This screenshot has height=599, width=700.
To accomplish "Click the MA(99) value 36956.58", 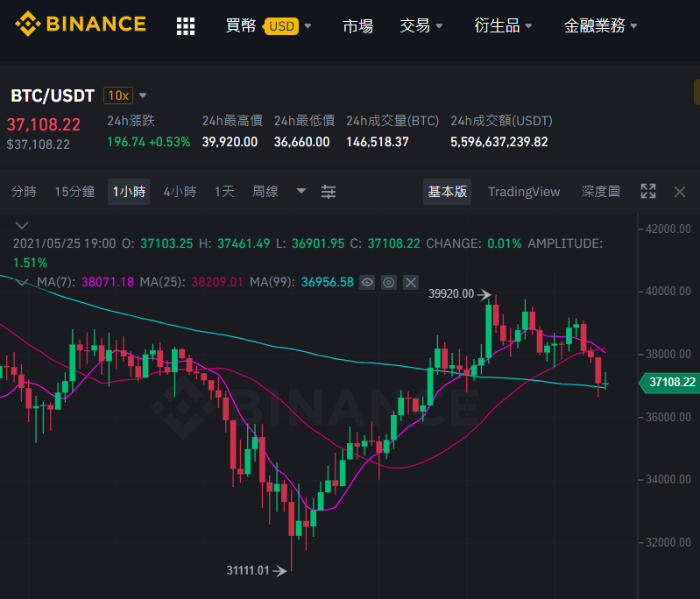I will tap(328, 282).
